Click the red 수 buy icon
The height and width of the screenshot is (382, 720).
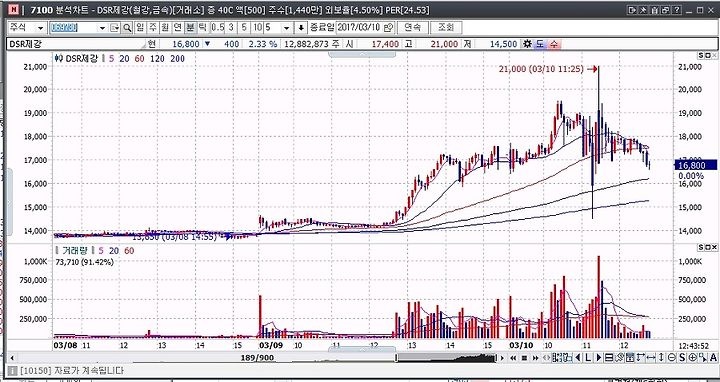[554, 44]
